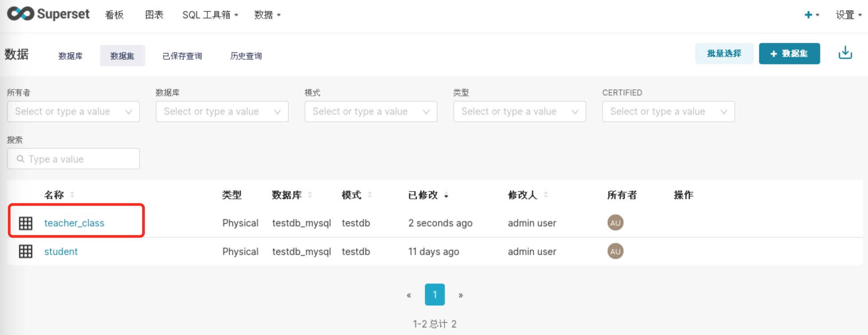This screenshot has height=335, width=868.
Task: Sort by the 名称 column sort arrows
Action: [x=72, y=195]
